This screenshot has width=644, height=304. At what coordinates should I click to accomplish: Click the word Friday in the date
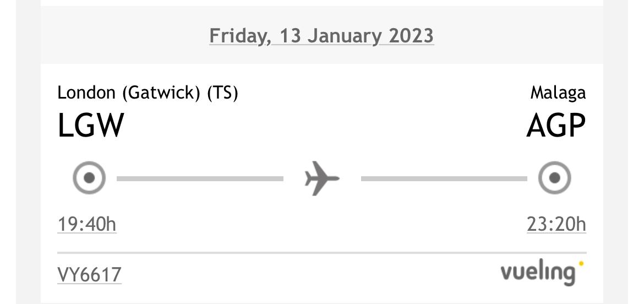pos(239,36)
